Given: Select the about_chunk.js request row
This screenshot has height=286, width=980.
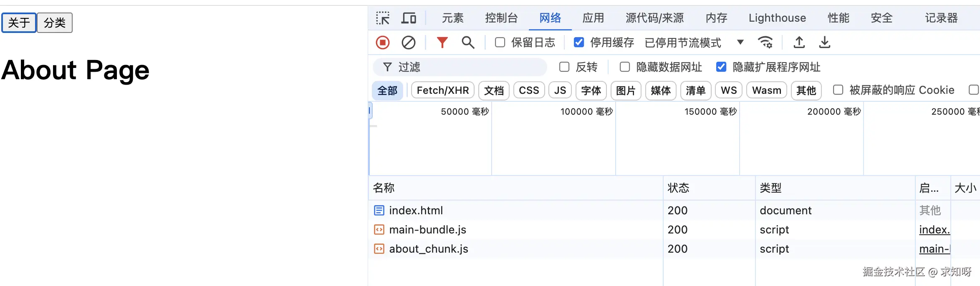Looking at the screenshot, I should (429, 249).
